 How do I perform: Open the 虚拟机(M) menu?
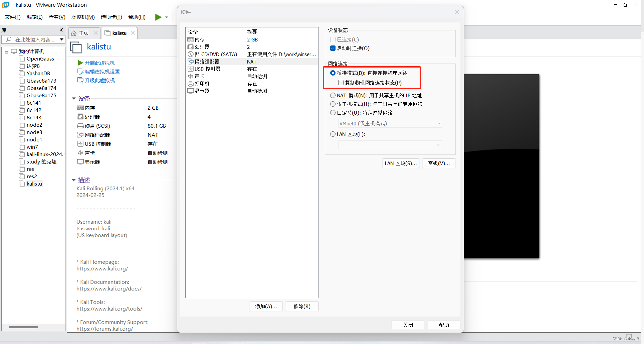coord(83,17)
